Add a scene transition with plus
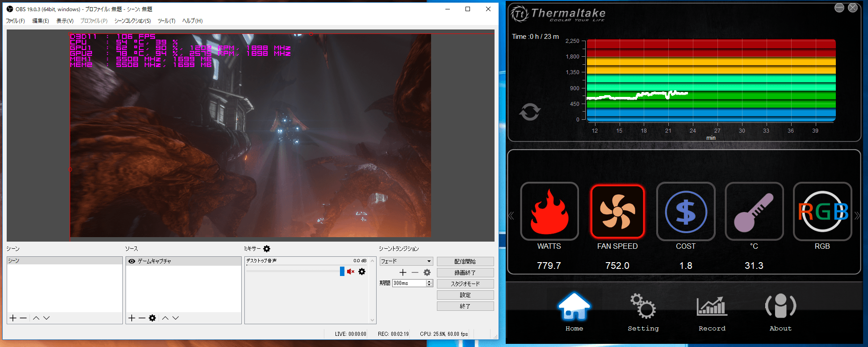 (x=403, y=272)
